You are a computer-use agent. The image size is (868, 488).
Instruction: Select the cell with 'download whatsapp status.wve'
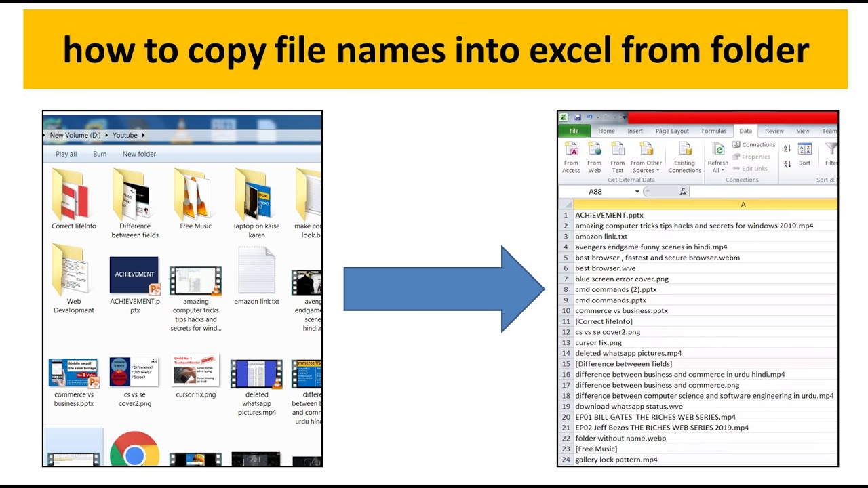(705, 407)
